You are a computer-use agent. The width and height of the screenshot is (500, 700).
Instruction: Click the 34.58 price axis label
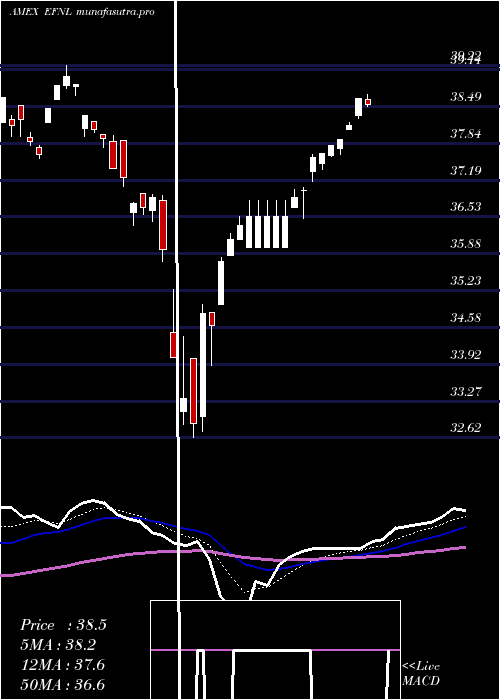pos(466,318)
